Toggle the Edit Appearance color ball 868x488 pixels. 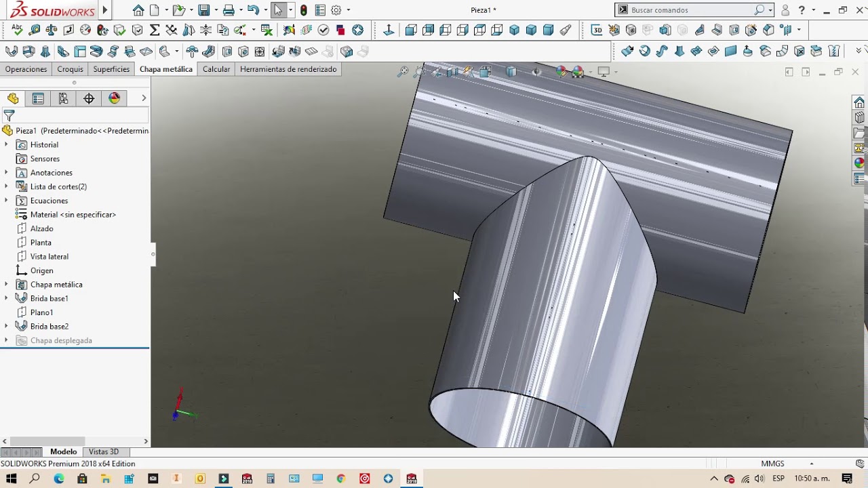point(561,72)
